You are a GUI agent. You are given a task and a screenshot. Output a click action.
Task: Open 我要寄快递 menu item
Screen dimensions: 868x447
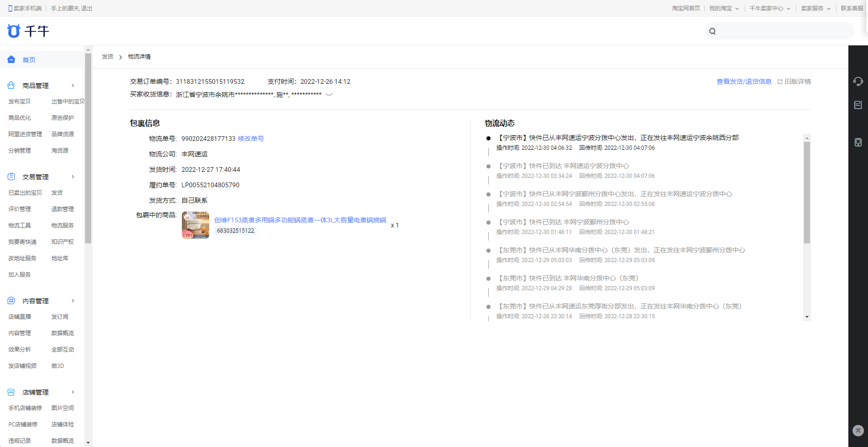(x=22, y=242)
